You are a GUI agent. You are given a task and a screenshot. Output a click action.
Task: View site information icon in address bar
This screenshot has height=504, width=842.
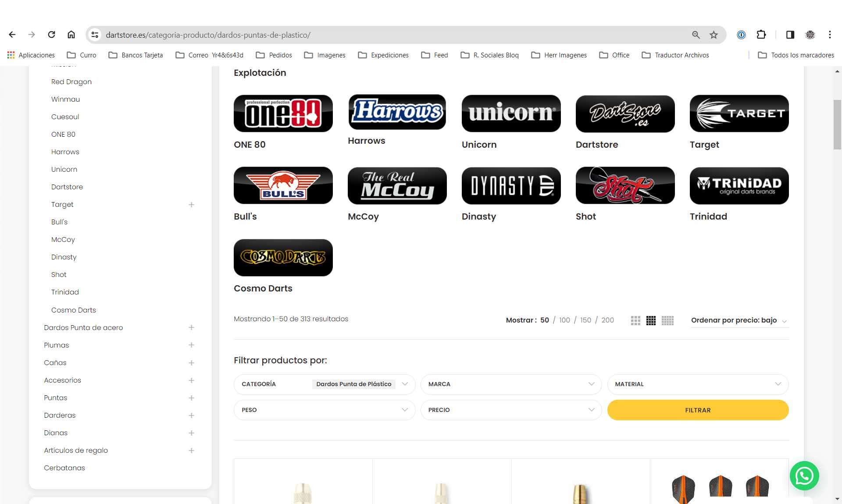(x=95, y=35)
